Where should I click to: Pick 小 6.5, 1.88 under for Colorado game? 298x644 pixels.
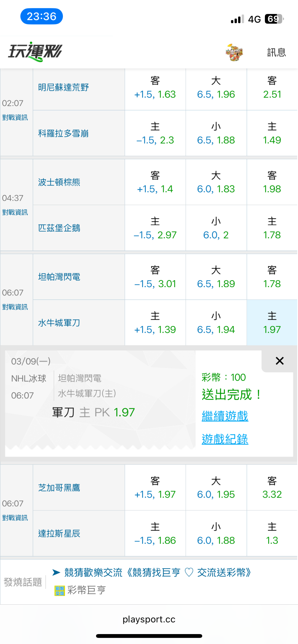[x=216, y=134]
